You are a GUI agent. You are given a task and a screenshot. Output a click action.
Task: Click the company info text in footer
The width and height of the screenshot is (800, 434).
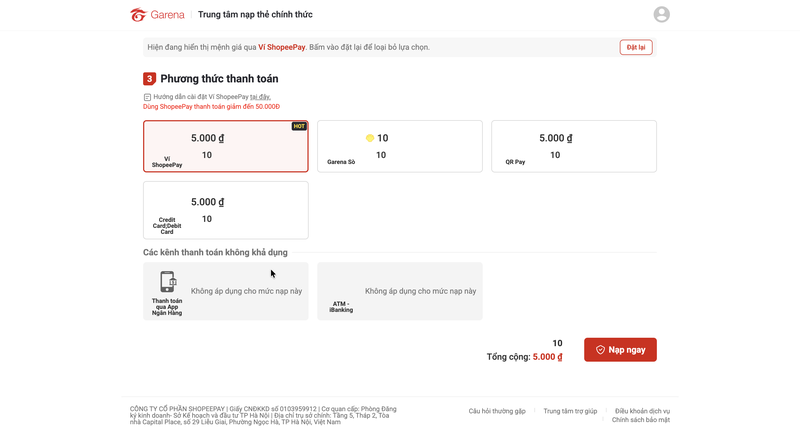point(263,416)
